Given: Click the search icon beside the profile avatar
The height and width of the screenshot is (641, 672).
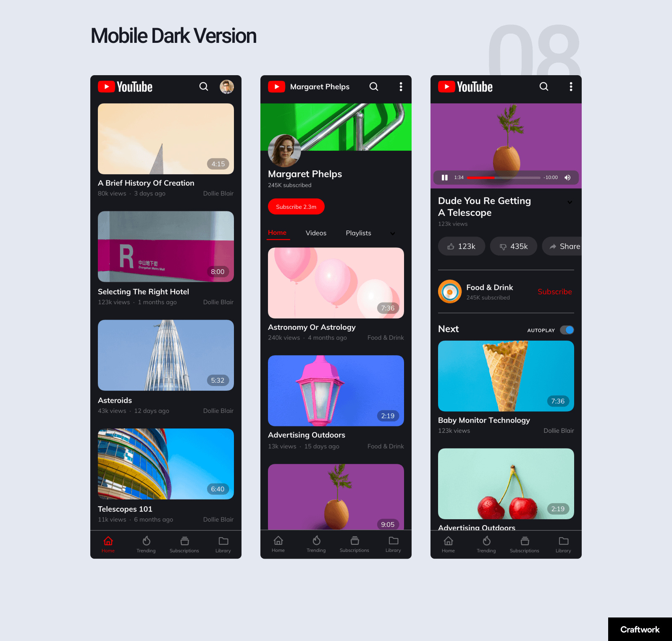Looking at the screenshot, I should point(204,87).
